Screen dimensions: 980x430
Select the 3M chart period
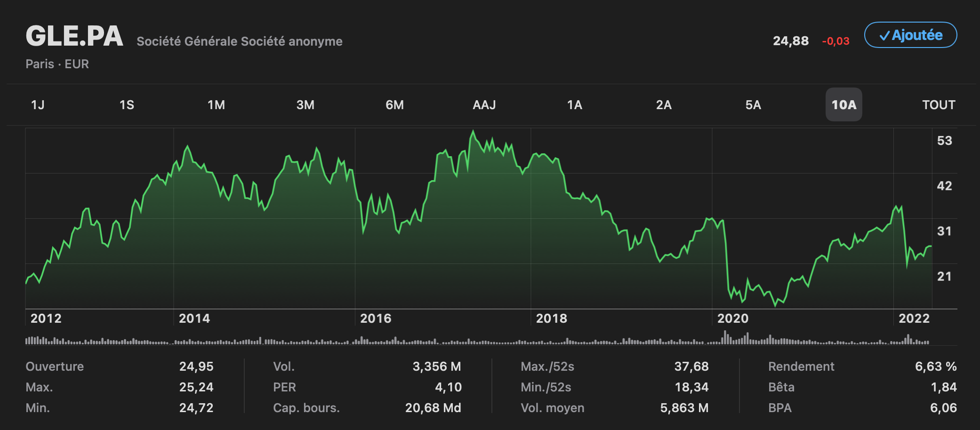click(x=305, y=105)
